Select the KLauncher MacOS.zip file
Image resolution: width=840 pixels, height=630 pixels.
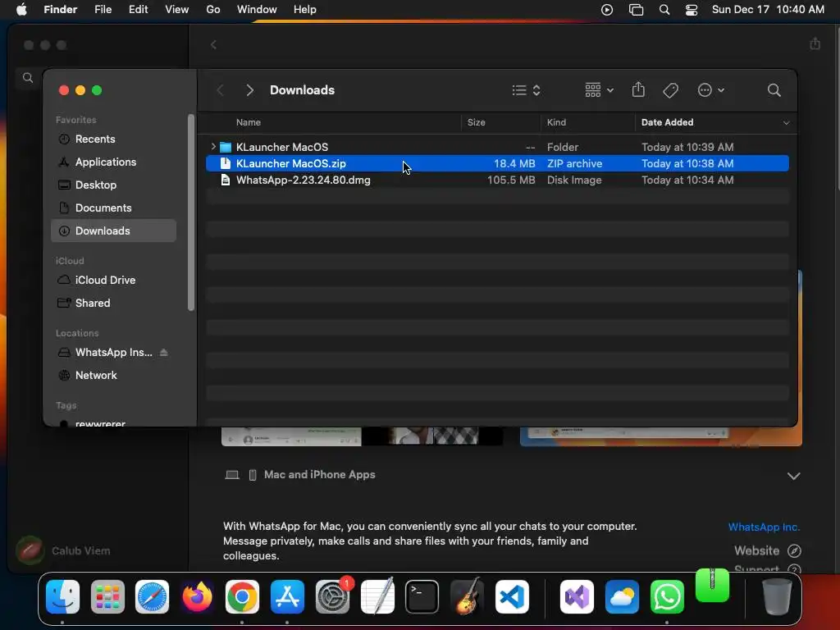[x=497, y=163]
